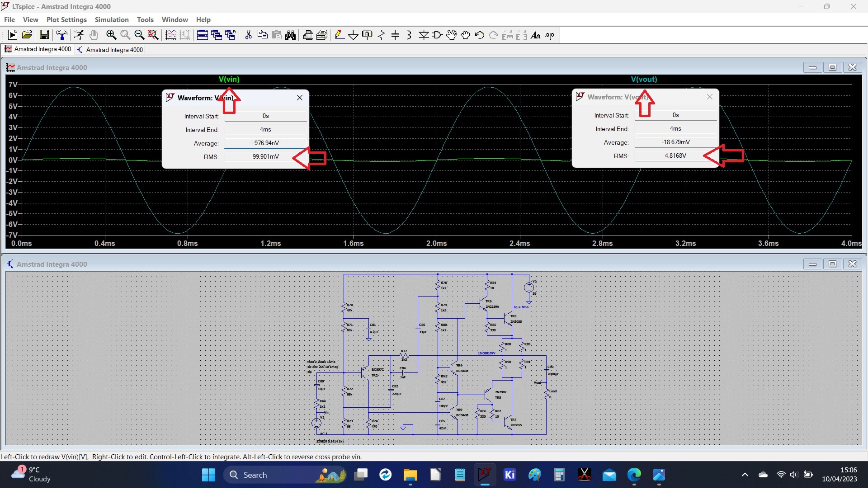Click the RMS field showing 99.901mV
Screen dimensions: 868x504
pyautogui.click(x=266, y=157)
